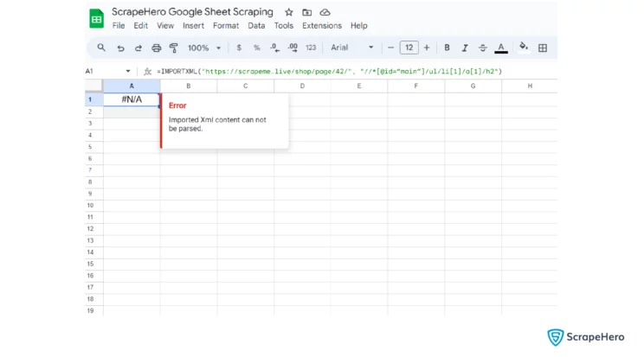Select column F header
Image resolution: width=644 pixels, height=357 pixels.
click(416, 86)
